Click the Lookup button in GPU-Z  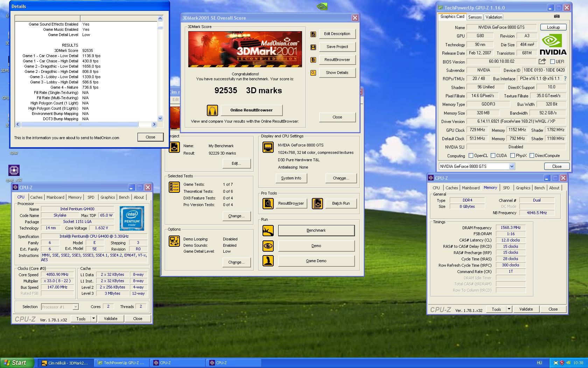click(553, 27)
